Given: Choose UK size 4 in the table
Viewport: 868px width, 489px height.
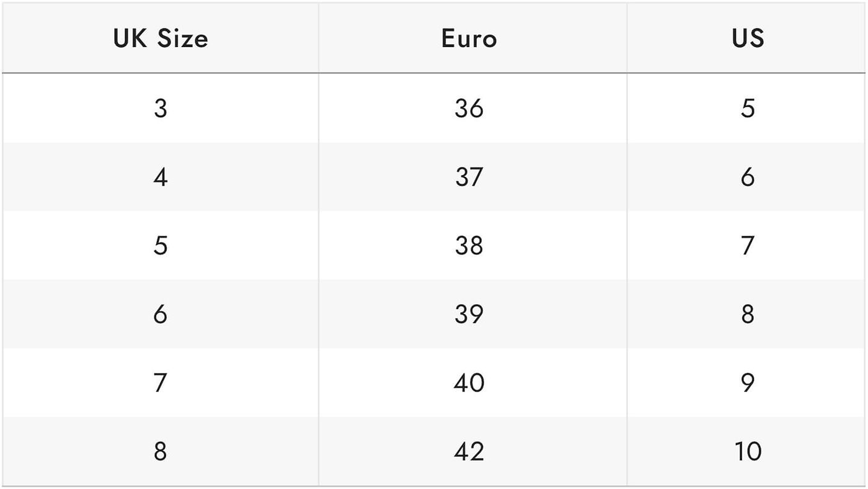Looking at the screenshot, I should pyautogui.click(x=160, y=177).
